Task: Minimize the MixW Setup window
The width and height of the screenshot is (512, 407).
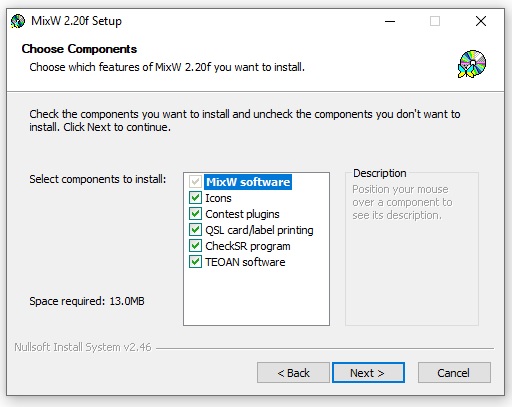Action: pyautogui.click(x=390, y=21)
